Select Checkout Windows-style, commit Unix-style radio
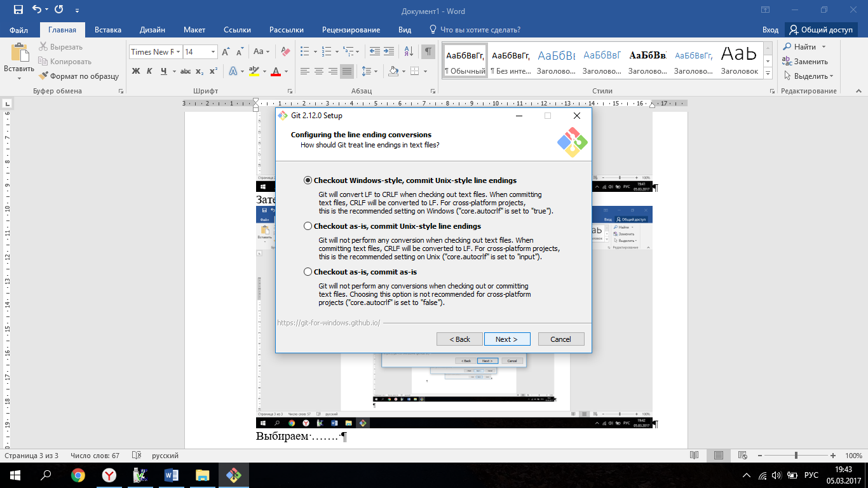868x488 pixels. 308,180
